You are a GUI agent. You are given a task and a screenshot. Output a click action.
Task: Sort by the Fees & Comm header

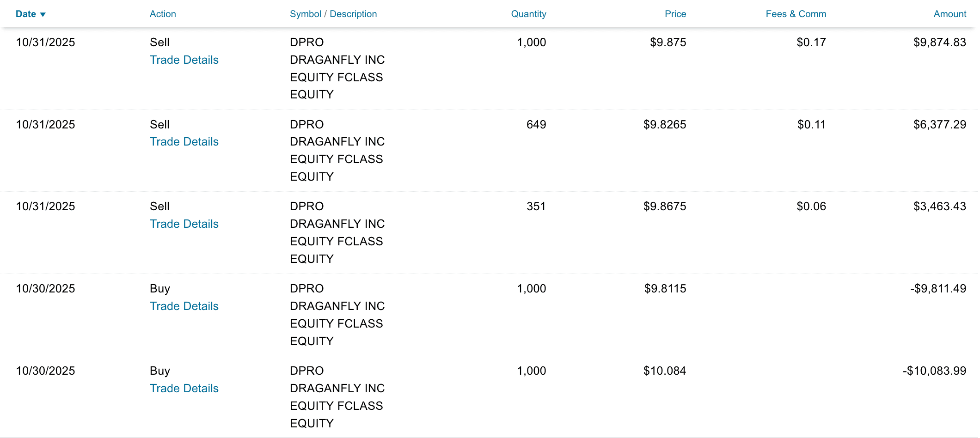click(x=796, y=14)
